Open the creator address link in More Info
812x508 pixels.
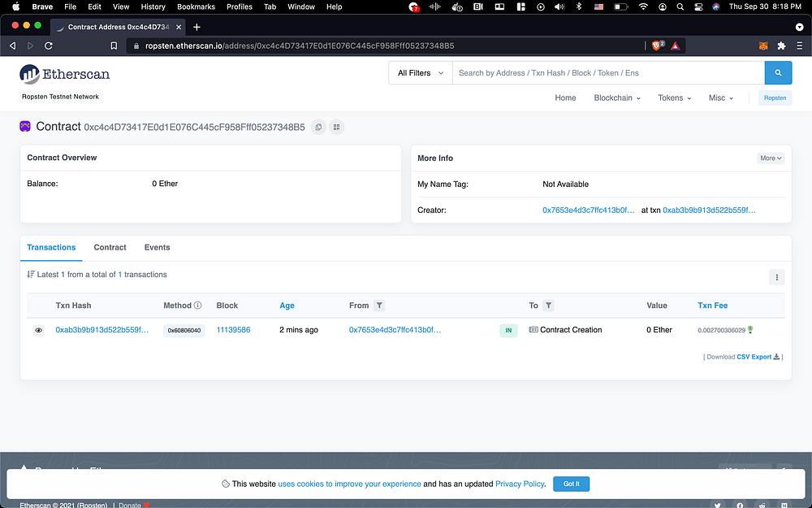tap(589, 210)
